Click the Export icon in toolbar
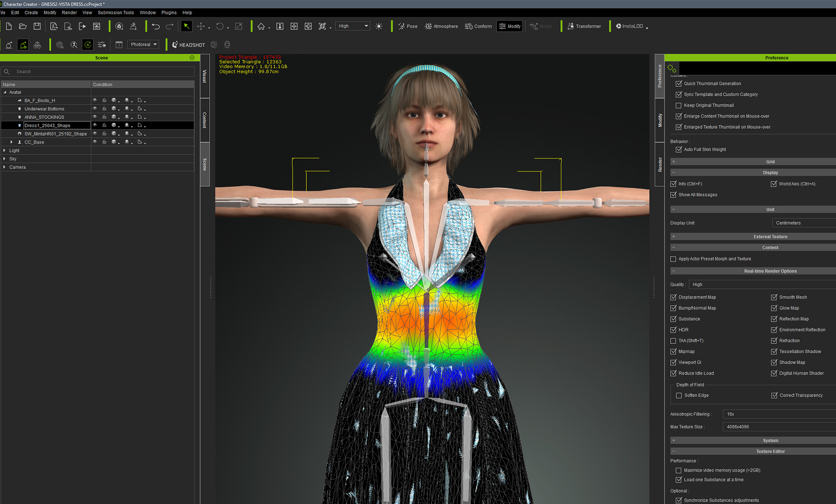This screenshot has width=836, height=504. (82, 27)
